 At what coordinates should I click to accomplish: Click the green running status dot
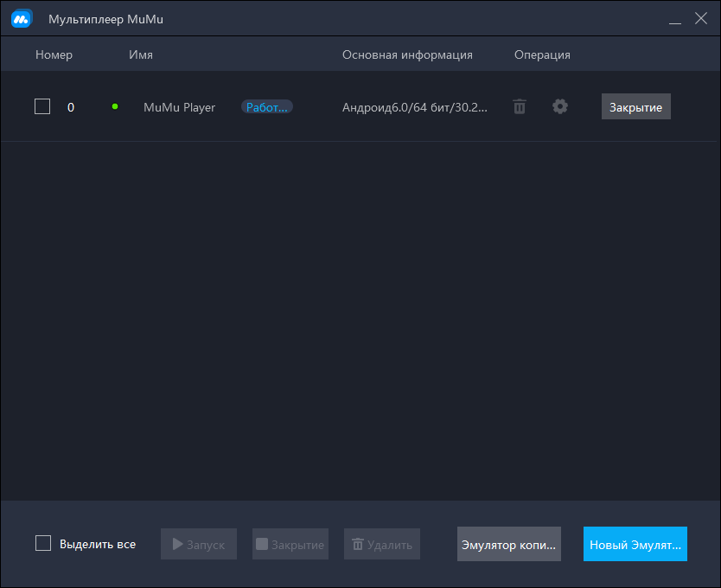pos(115,106)
